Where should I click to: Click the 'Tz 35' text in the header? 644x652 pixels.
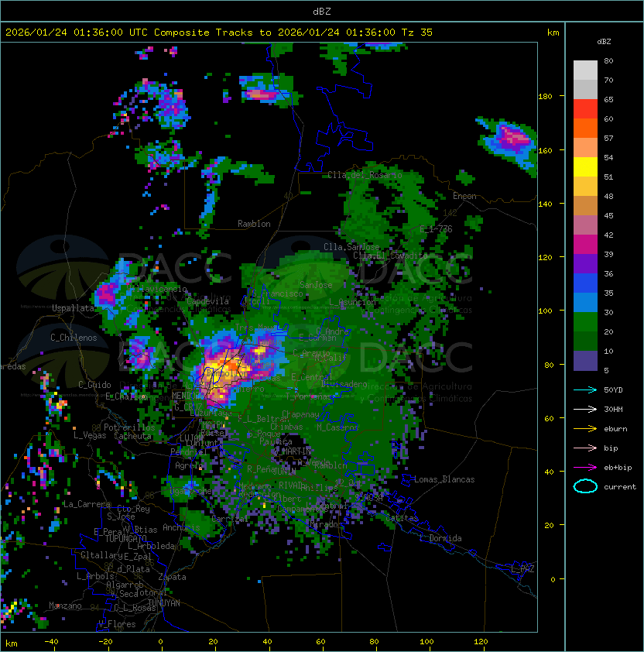coord(417,33)
